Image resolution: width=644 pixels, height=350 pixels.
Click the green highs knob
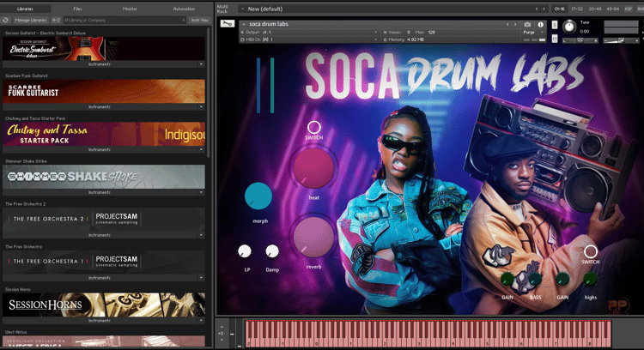pyautogui.click(x=590, y=280)
